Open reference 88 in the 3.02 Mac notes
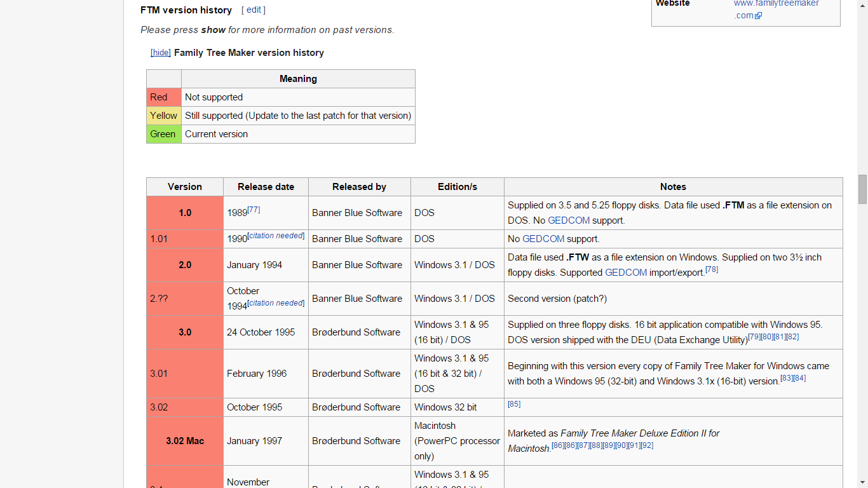 [x=596, y=445]
